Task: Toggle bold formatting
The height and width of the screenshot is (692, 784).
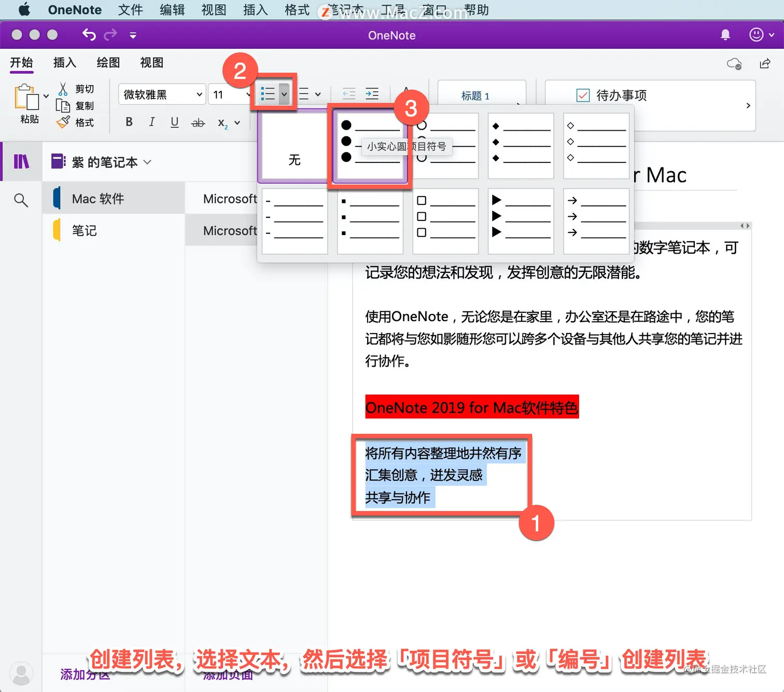Action: (x=129, y=122)
